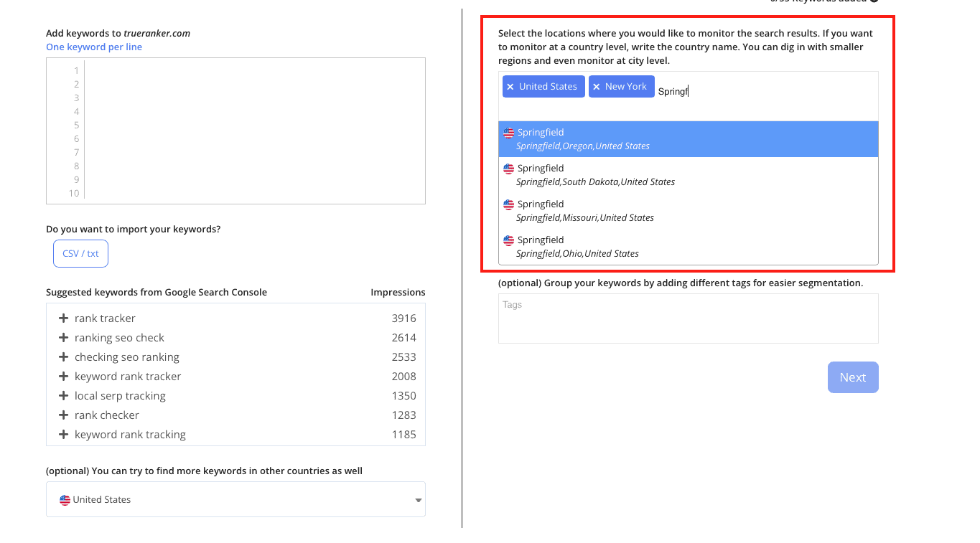
Task: Add 'rank checker' via plus icon
Action: point(63,415)
